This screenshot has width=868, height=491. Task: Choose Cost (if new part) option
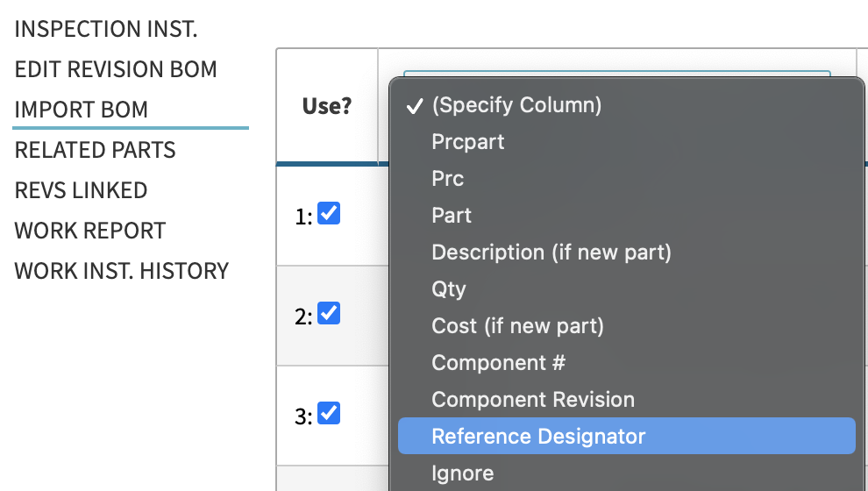click(627, 325)
